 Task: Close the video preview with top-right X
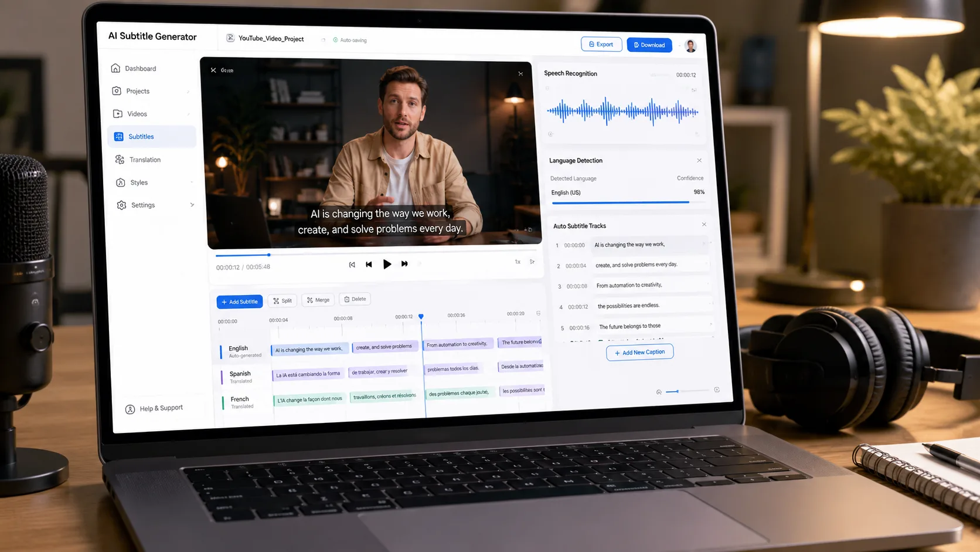point(520,74)
